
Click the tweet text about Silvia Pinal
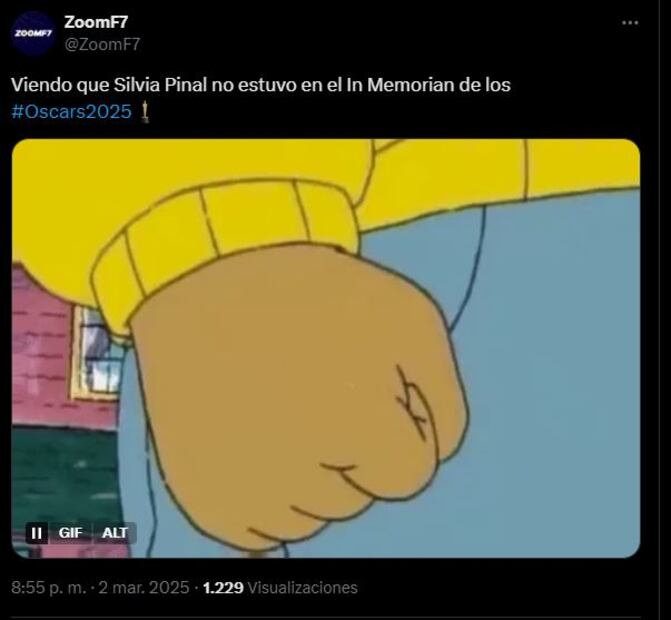pyautogui.click(x=261, y=98)
